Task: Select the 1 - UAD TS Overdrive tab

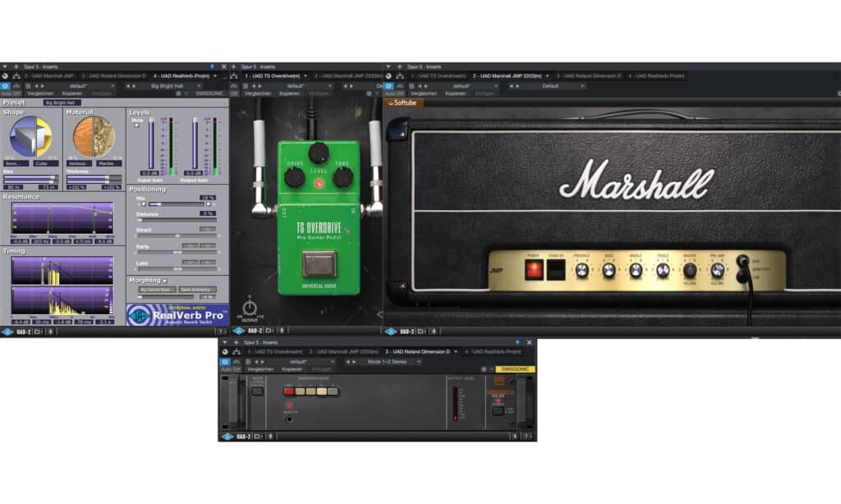Action: click(x=272, y=76)
